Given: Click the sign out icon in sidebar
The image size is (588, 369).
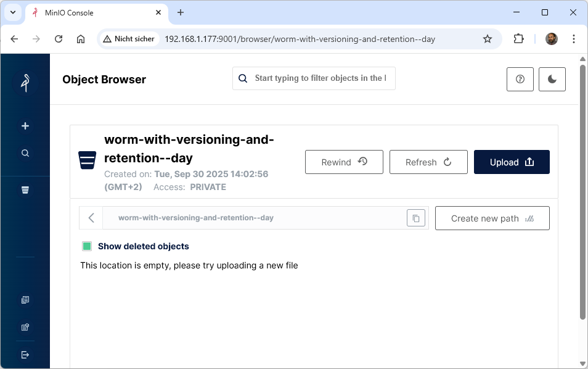Looking at the screenshot, I should tap(25, 355).
